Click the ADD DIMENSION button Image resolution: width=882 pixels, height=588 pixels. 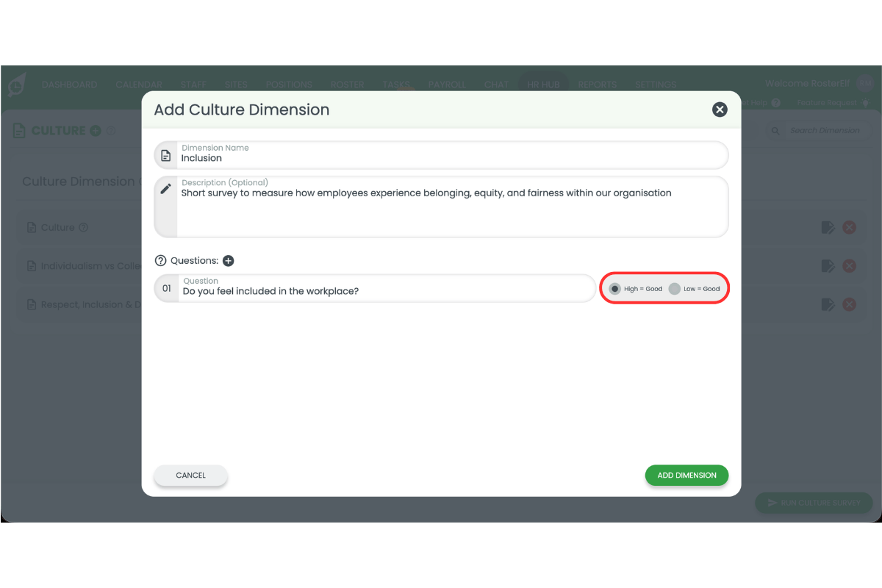point(686,475)
